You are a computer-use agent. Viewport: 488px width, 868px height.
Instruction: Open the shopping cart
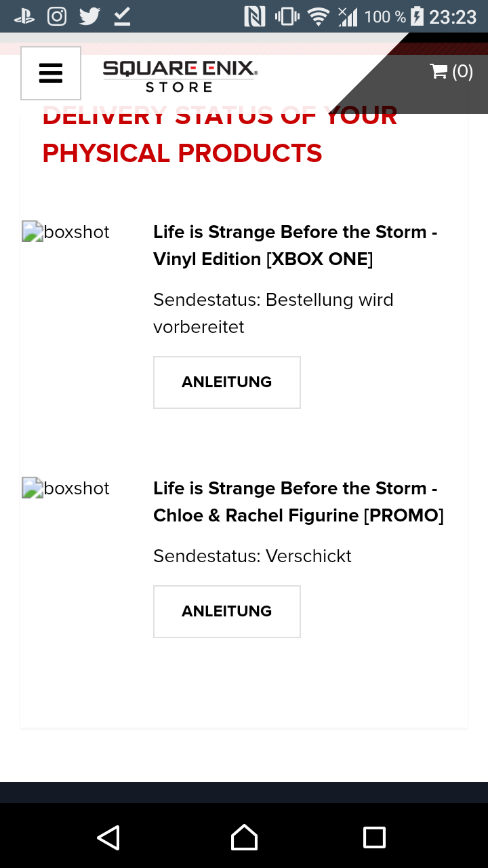451,71
